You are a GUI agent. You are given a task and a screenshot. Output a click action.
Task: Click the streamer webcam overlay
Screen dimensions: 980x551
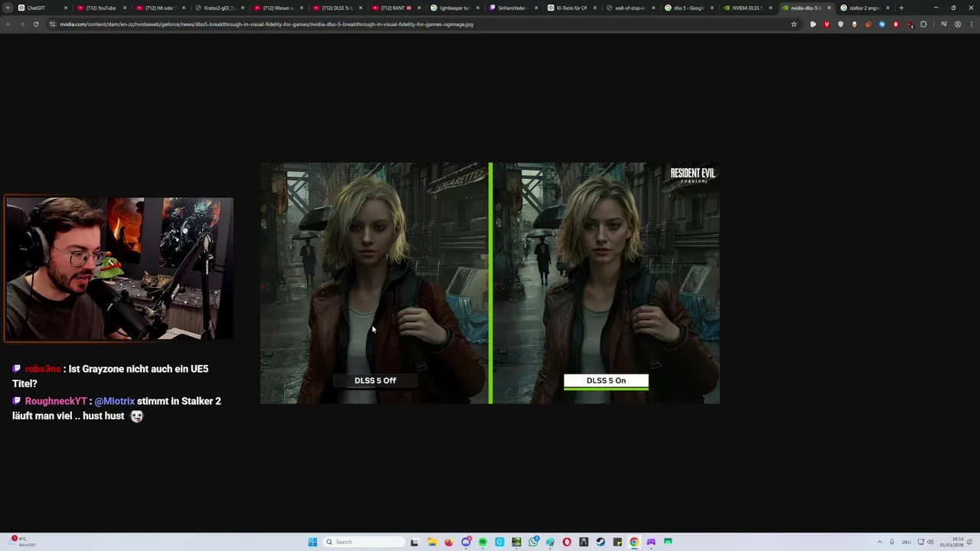click(x=119, y=269)
